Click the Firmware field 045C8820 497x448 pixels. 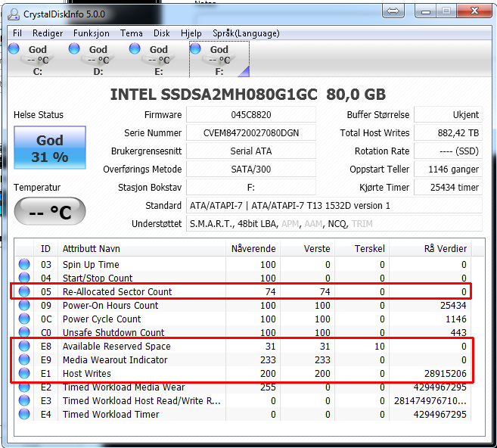[251, 114]
